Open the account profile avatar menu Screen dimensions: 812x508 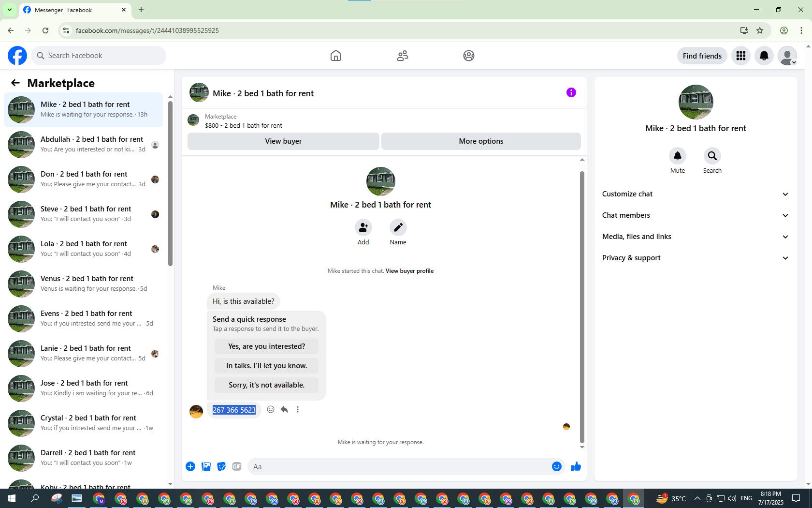point(787,56)
